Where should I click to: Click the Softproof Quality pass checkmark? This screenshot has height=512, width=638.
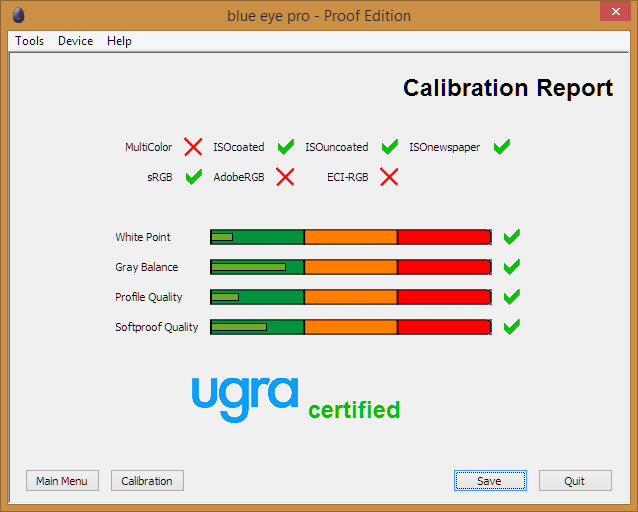pyautogui.click(x=512, y=327)
